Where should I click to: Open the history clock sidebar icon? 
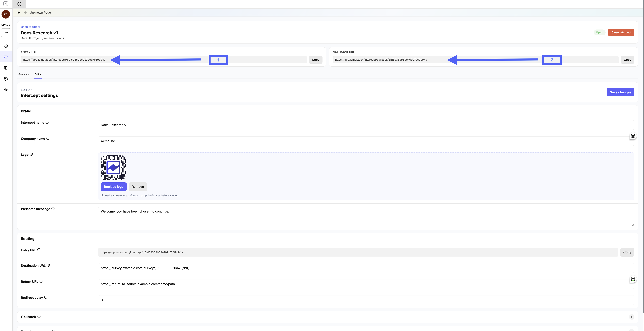point(6,46)
